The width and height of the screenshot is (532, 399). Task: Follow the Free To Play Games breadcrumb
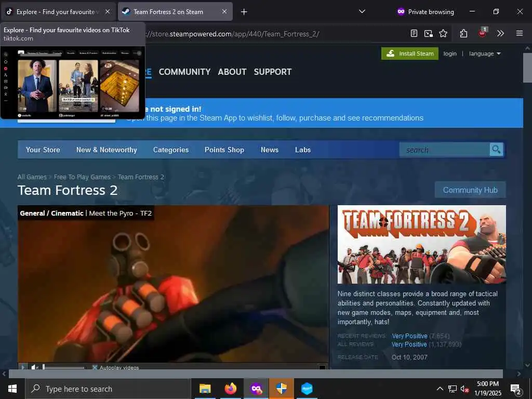82,177
